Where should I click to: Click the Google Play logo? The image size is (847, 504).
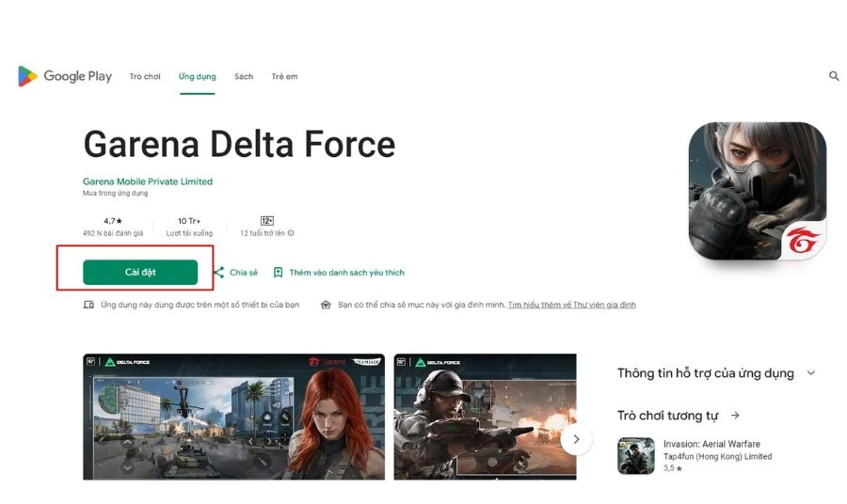pyautogui.click(x=65, y=76)
